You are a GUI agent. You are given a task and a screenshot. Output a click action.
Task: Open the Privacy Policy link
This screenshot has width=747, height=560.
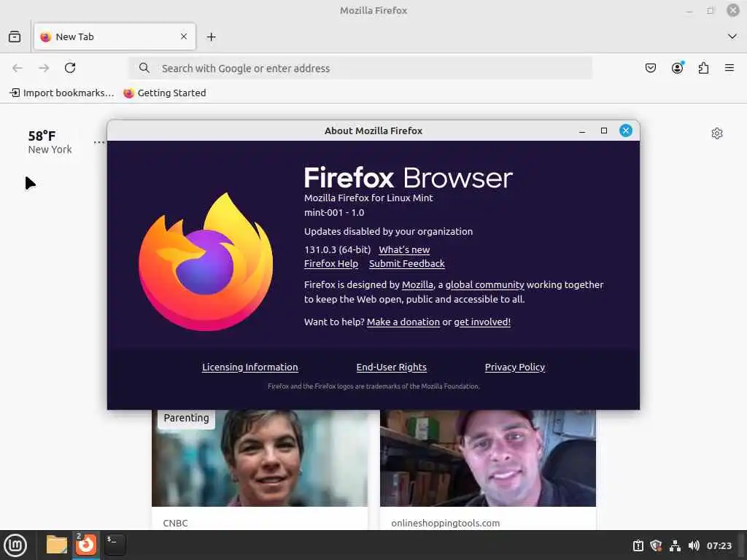pyautogui.click(x=515, y=367)
